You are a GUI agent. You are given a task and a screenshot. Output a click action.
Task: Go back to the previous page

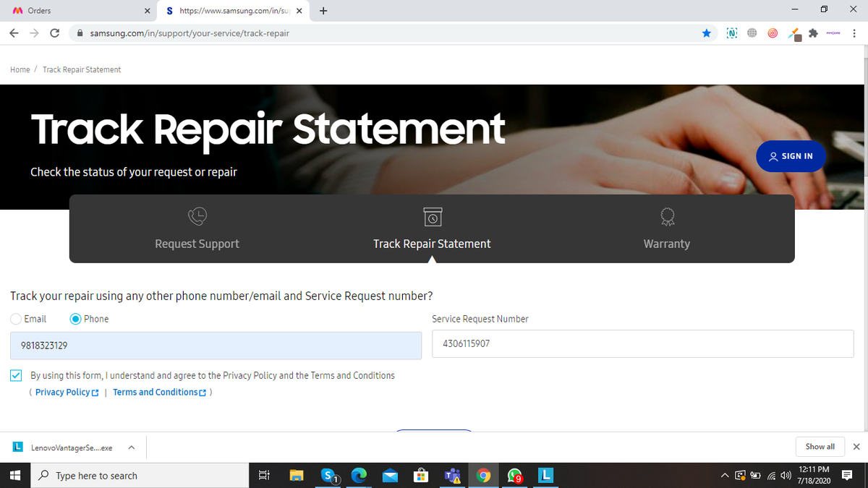pos(14,33)
